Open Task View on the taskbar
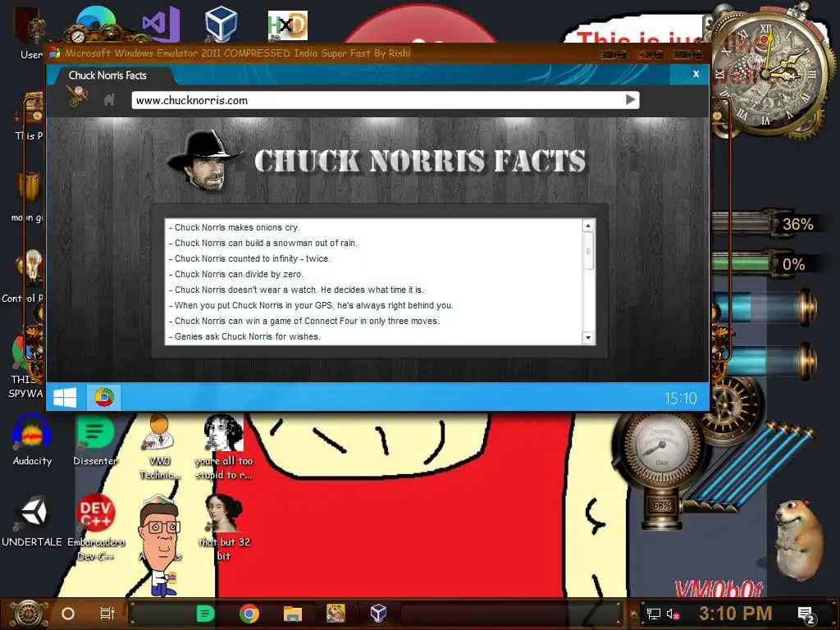The width and height of the screenshot is (840, 630). point(107,614)
